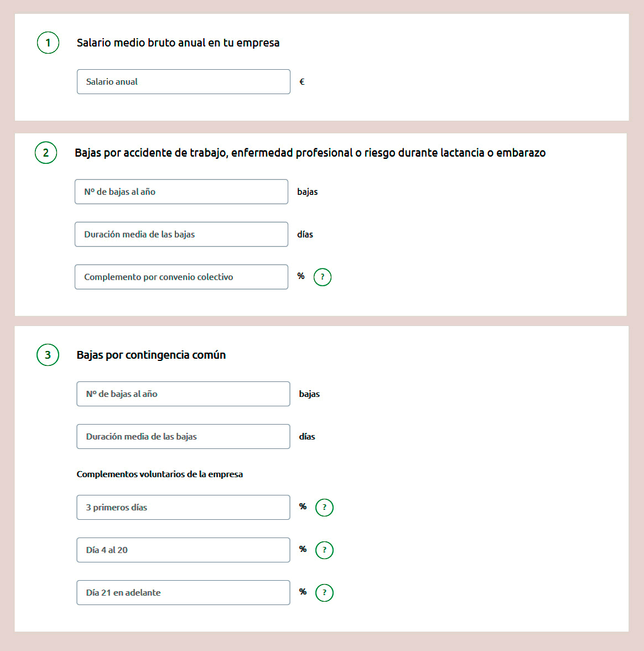
Task: Focus Duración media de las bajas in contingencia común
Action: tap(184, 436)
